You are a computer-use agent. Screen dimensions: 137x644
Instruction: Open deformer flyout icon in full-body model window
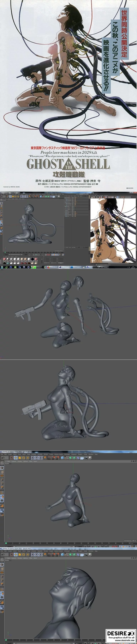[78, 458]
